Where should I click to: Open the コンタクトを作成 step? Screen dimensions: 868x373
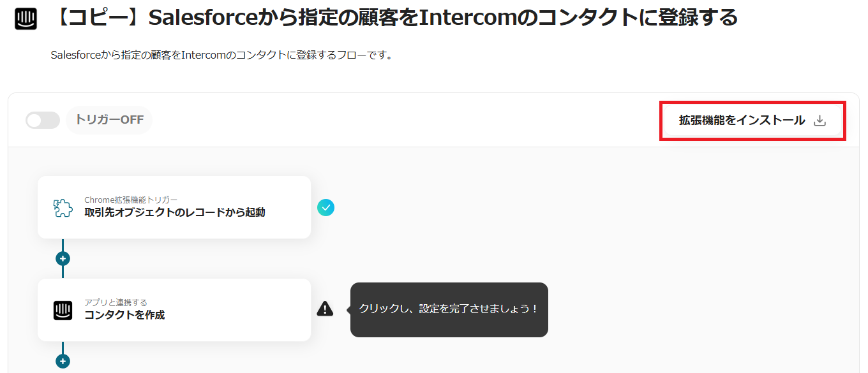click(x=124, y=315)
